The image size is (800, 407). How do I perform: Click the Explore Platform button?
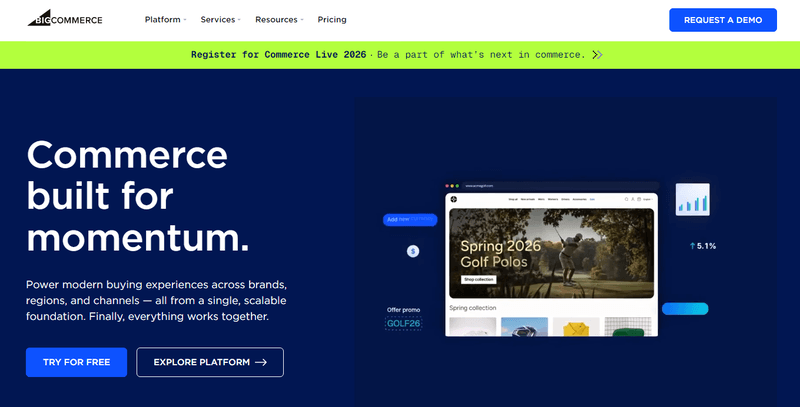[x=210, y=362]
